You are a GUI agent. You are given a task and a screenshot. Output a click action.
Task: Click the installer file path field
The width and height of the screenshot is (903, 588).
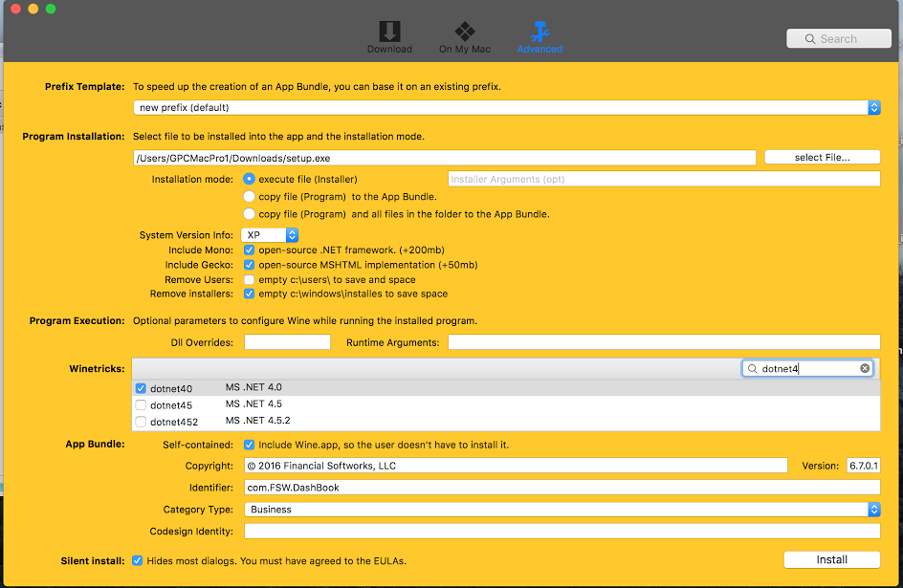pos(444,158)
